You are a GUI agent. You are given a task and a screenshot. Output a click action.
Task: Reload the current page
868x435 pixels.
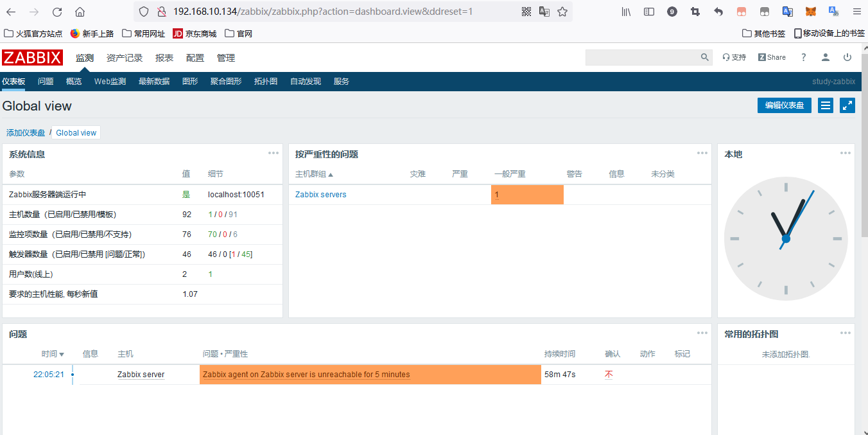pos(57,12)
